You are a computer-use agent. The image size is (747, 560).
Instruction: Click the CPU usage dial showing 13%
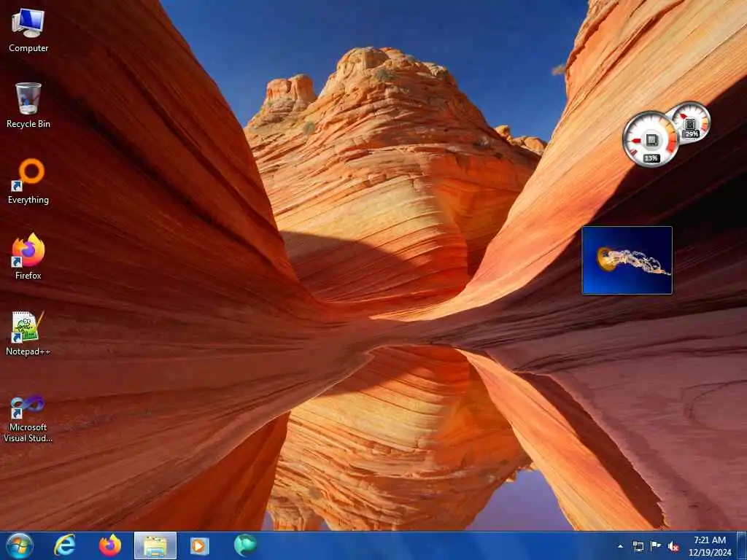[650, 139]
